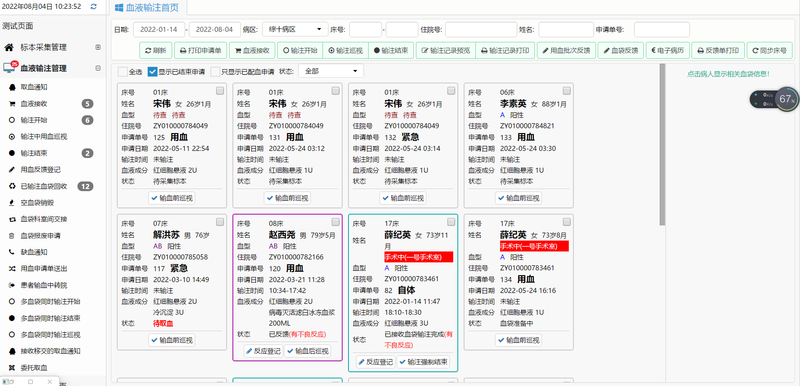Click the vertical scrollbar of card list
Screen dimensions: 800x386
coord(662,144)
